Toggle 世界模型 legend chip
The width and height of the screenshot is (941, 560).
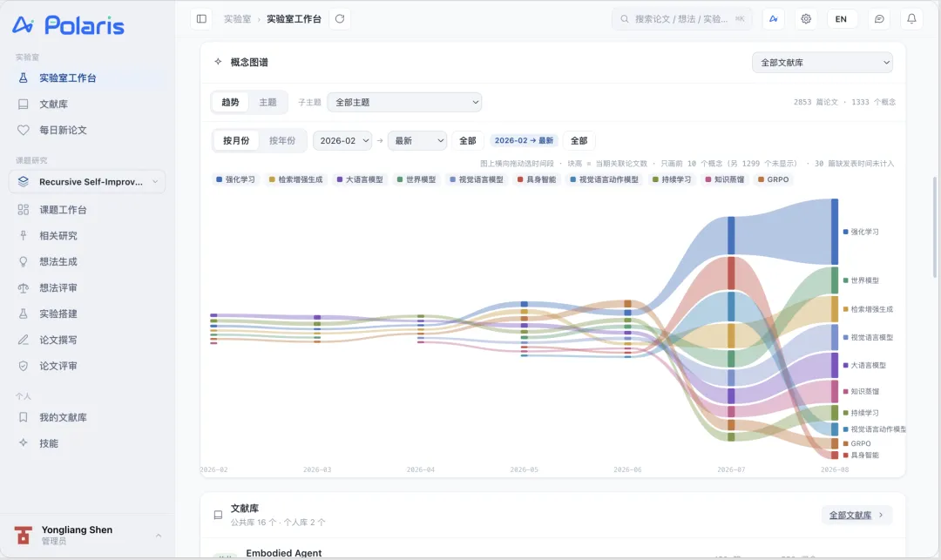click(x=416, y=179)
